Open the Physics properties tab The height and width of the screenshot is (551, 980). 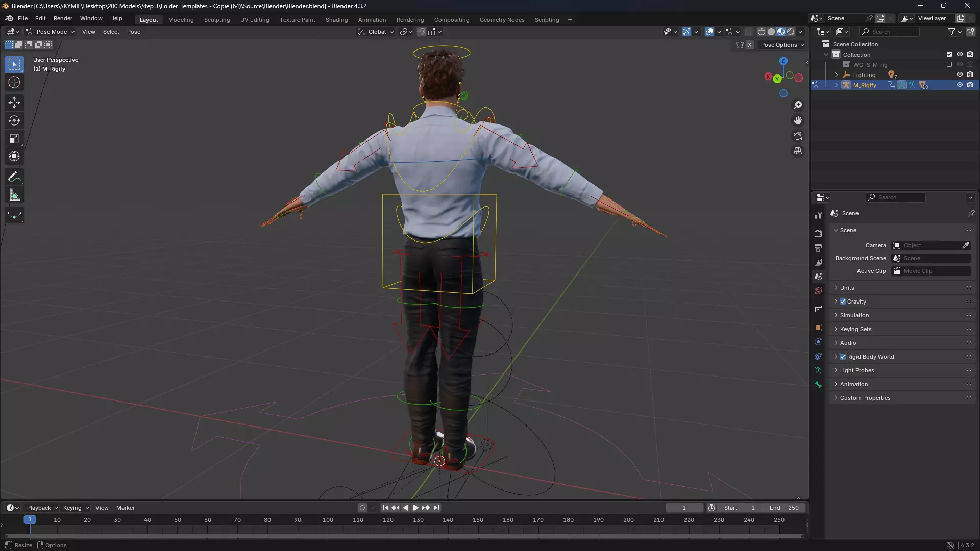pyautogui.click(x=818, y=342)
